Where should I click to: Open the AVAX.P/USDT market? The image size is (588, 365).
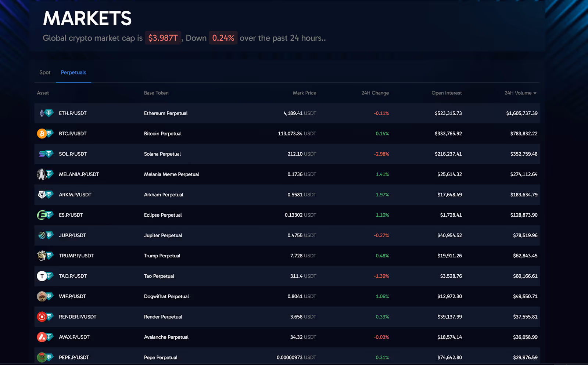[74, 337]
